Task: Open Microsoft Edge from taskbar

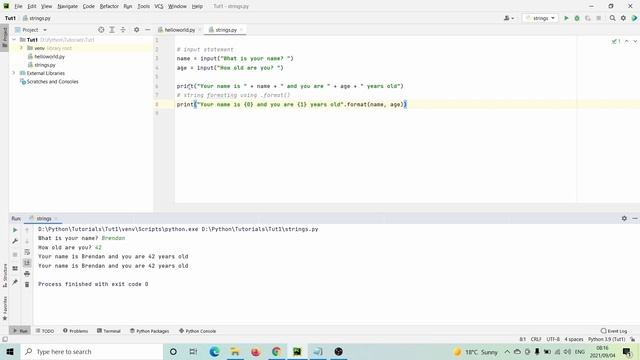Action: coord(214,351)
